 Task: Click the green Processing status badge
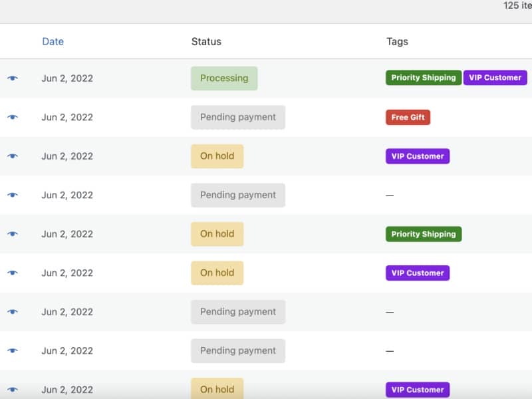point(224,78)
